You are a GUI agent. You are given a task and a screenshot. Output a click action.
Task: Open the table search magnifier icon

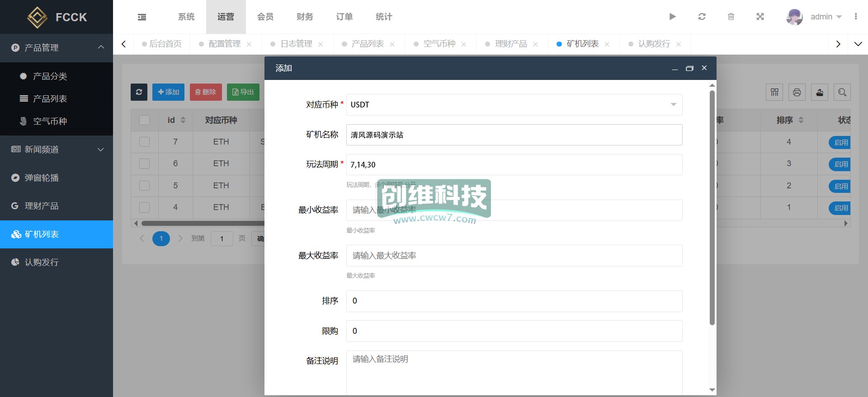pyautogui.click(x=842, y=92)
